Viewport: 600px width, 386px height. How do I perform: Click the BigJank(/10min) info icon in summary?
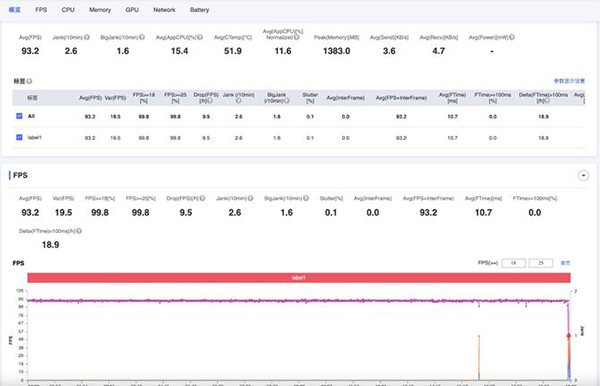[x=142, y=37]
